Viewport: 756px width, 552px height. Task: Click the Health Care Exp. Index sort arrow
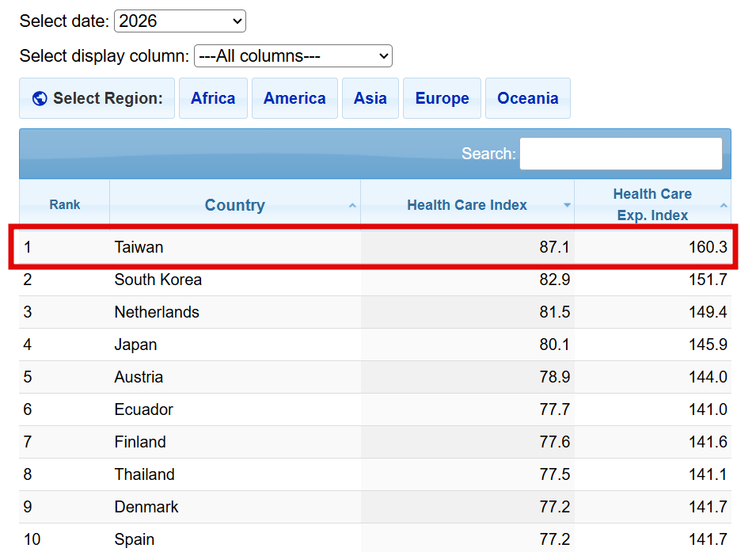[x=724, y=206]
